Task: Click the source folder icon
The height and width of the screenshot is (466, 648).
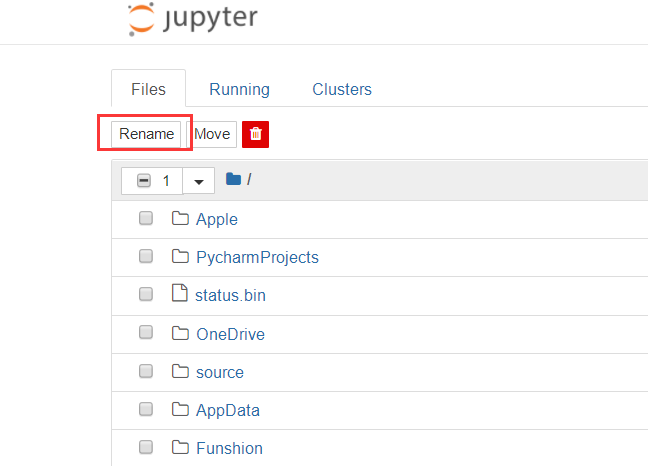Action: (x=180, y=371)
